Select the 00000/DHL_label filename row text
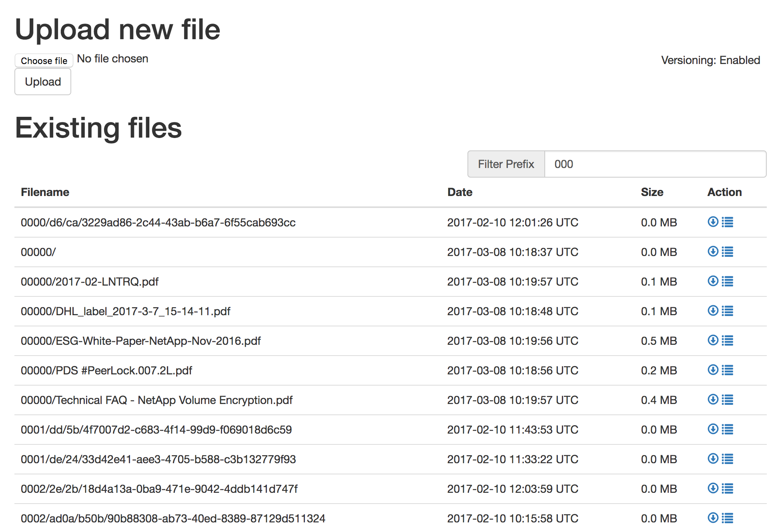782x532 pixels. (125, 311)
